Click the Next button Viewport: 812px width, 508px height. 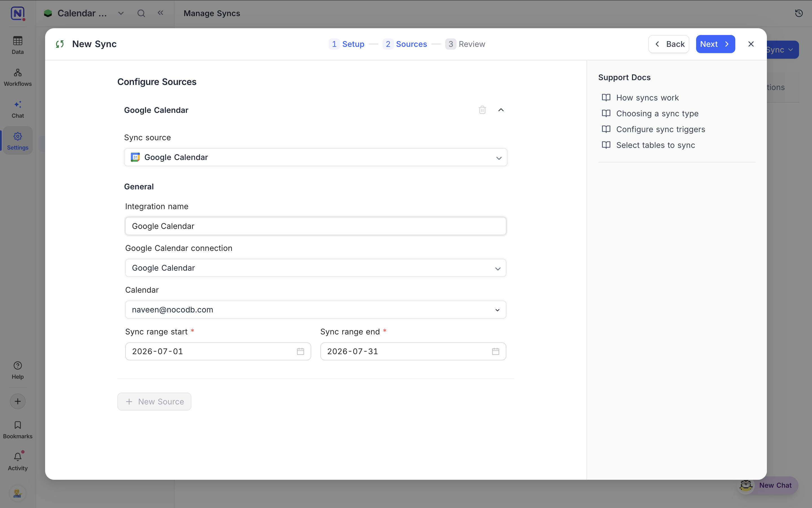pos(715,44)
